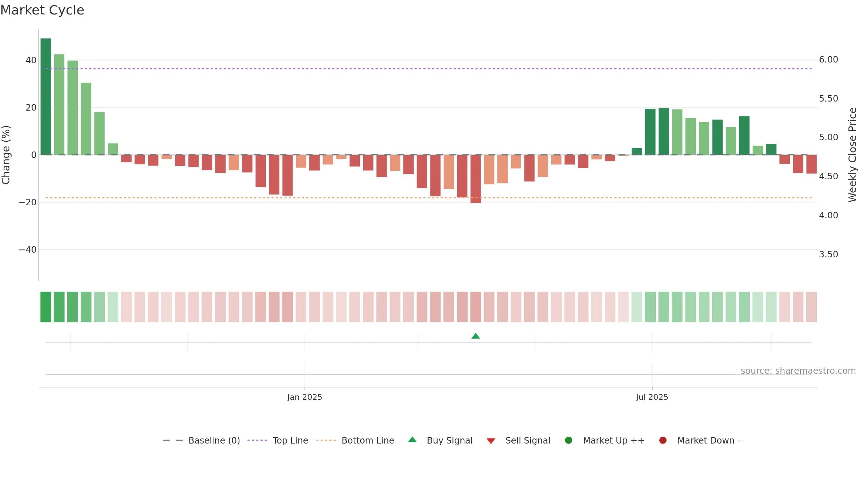Toggle the Market Down -- legend entry
Viewport: 868px width, 488px height.
[701, 440]
